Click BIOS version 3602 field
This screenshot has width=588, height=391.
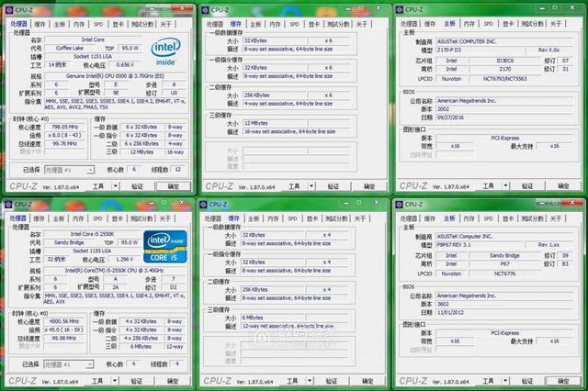[504, 304]
